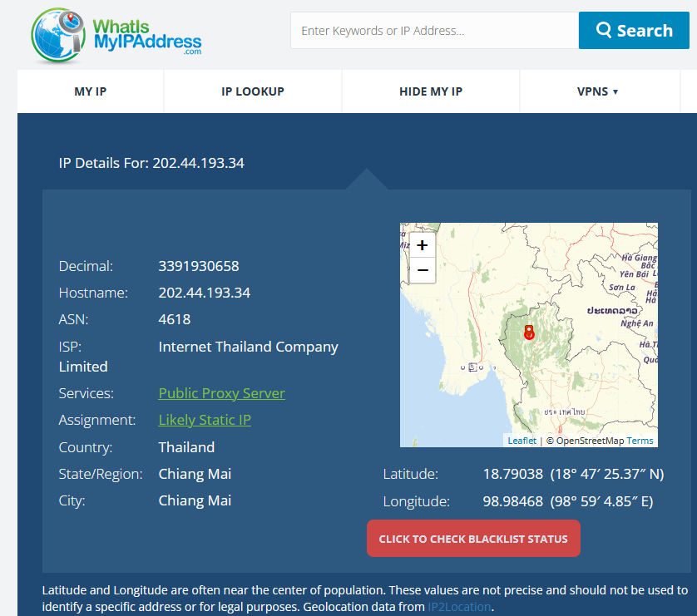Zoom out on the map with minus button

pos(423,270)
